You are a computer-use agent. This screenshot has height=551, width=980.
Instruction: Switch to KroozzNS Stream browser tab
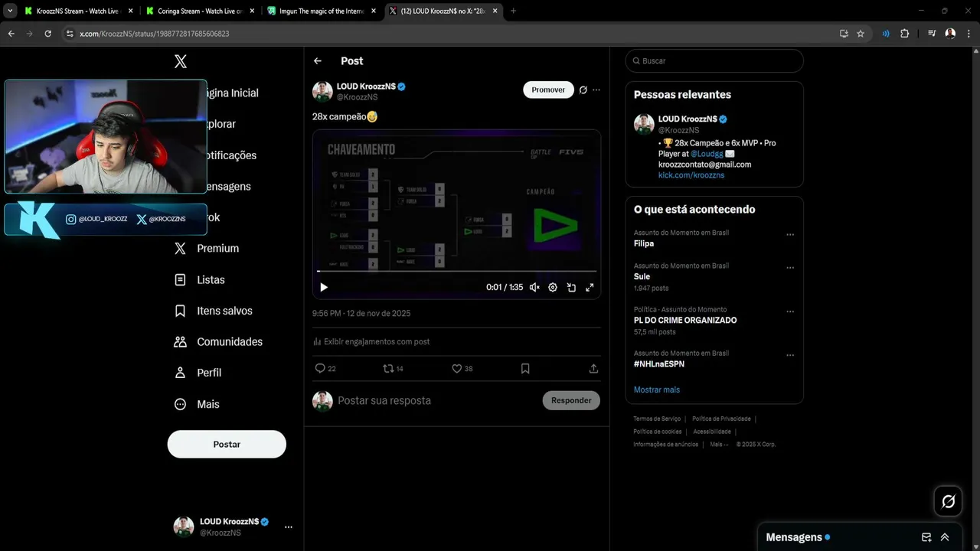pos(78,11)
